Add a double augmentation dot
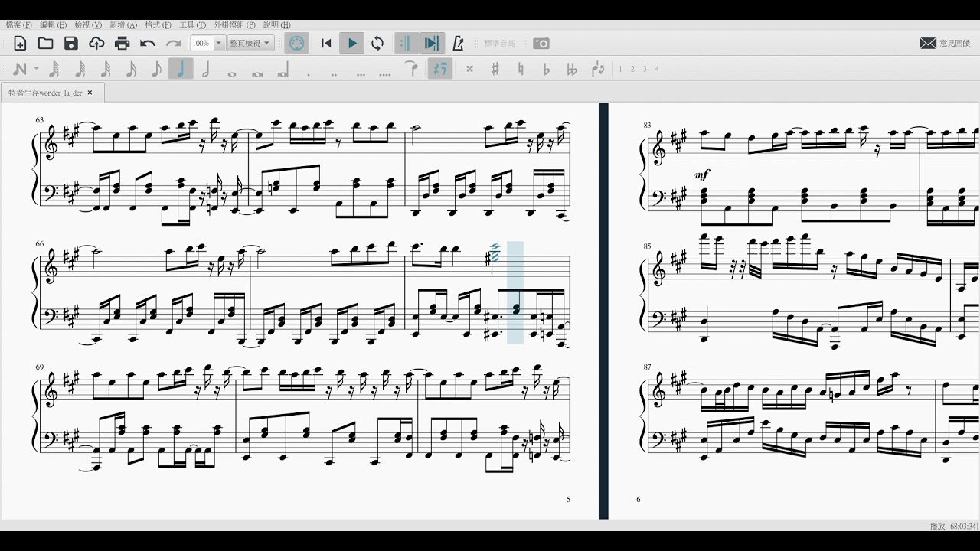 pos(334,75)
